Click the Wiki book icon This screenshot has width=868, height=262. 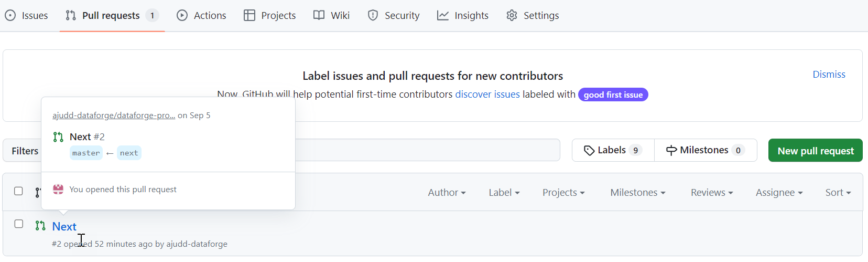tap(319, 16)
